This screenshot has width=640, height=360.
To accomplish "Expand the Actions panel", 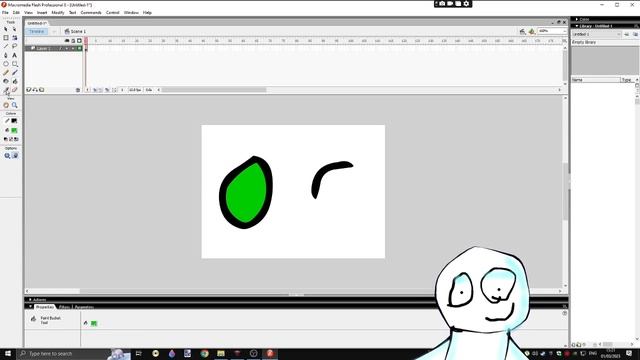I will (x=30, y=300).
